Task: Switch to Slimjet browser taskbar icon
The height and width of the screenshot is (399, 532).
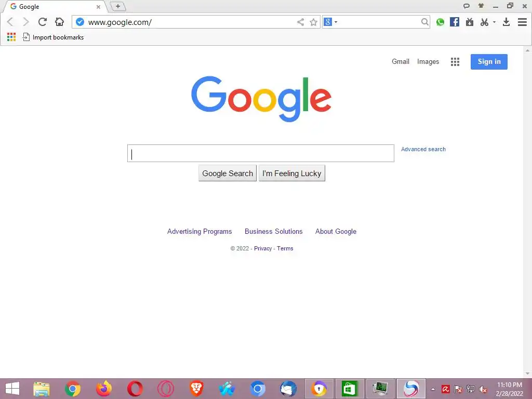Action: [411, 389]
